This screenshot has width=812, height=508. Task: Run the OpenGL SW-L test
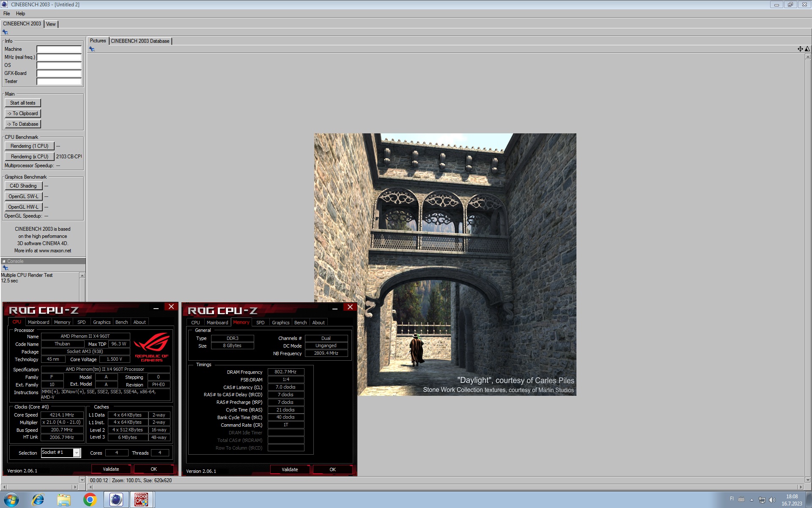tap(24, 196)
